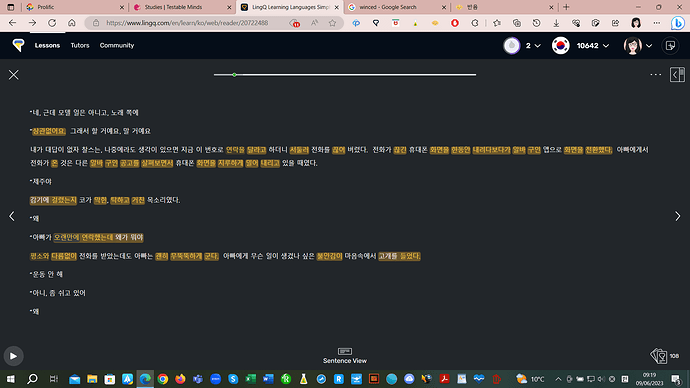Select highlighted word 상관없어요
690x388 pixels.
click(49, 131)
